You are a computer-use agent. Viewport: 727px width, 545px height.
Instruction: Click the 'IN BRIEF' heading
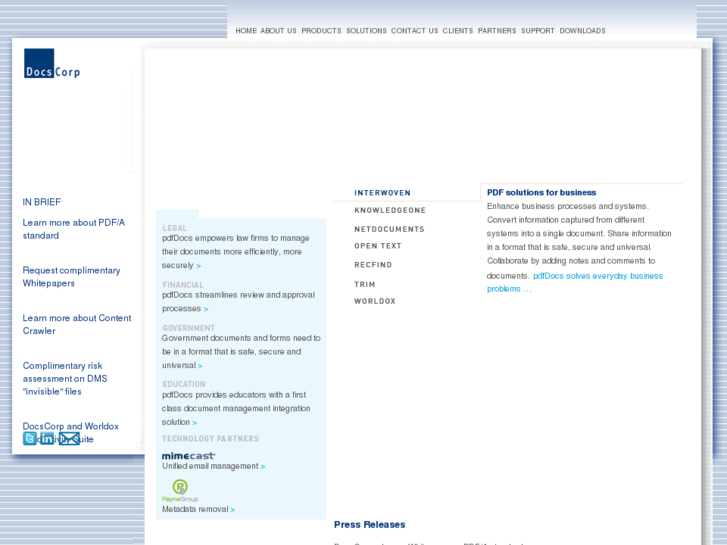(42, 202)
